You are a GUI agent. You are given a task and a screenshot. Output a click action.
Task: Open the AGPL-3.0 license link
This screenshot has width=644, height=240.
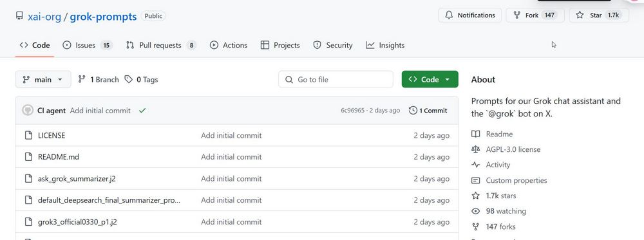[506, 149]
